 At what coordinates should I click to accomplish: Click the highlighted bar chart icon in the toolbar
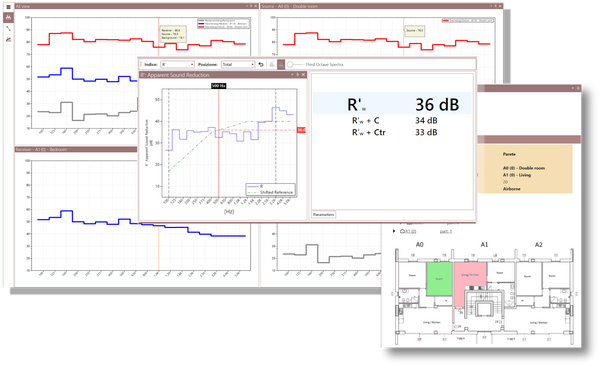pyautogui.click(x=281, y=64)
